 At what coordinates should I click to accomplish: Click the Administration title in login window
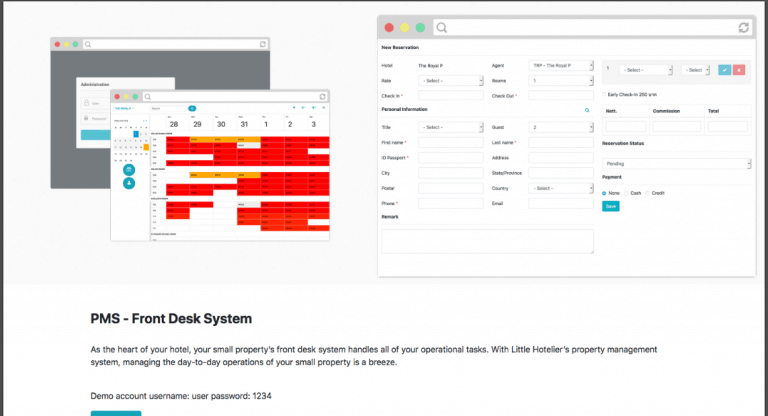[x=95, y=84]
